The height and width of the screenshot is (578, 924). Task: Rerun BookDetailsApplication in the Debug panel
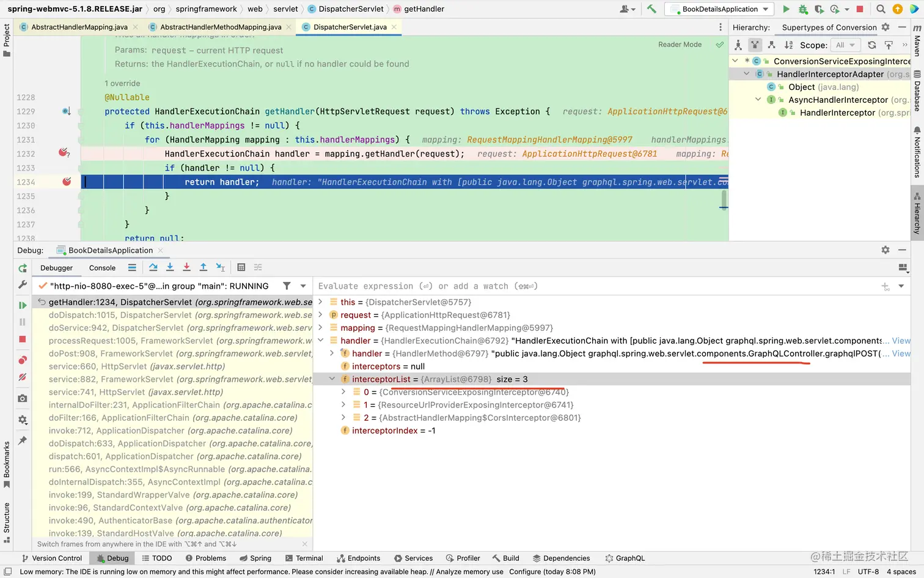(x=23, y=268)
